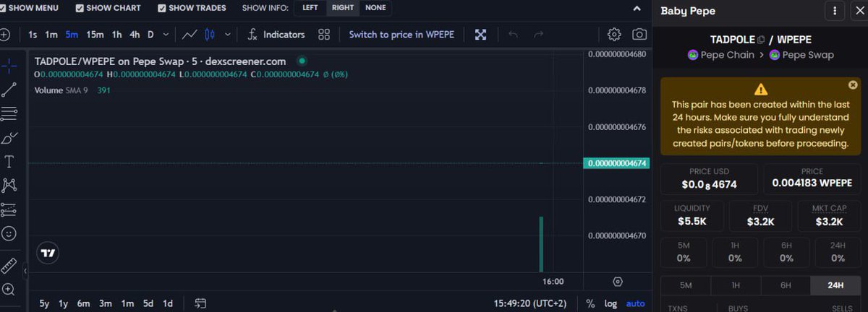This screenshot has width=868, height=312.
Task: Dismiss the new pair warning
Action: pos(853,84)
